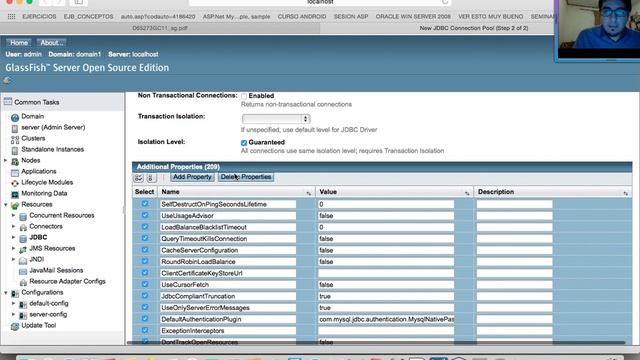Click the Configurations icon
This screenshot has height=360, width=640.
coord(15,293)
